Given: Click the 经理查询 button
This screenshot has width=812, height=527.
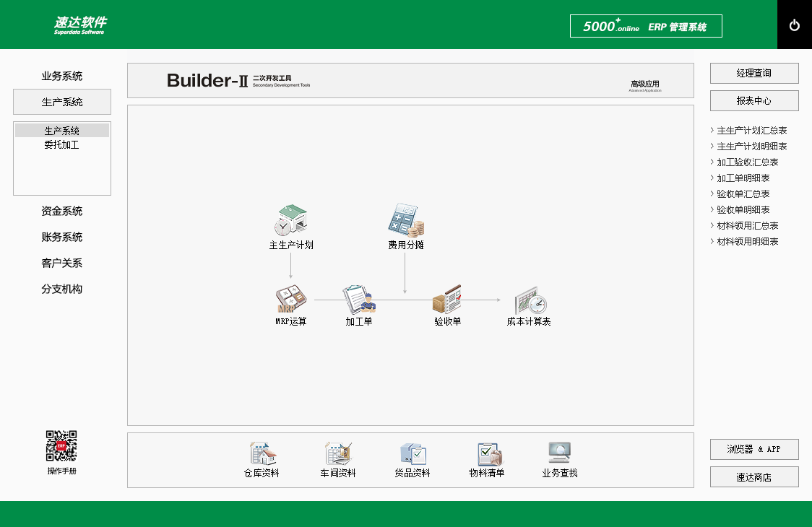Looking at the screenshot, I should click(754, 73).
